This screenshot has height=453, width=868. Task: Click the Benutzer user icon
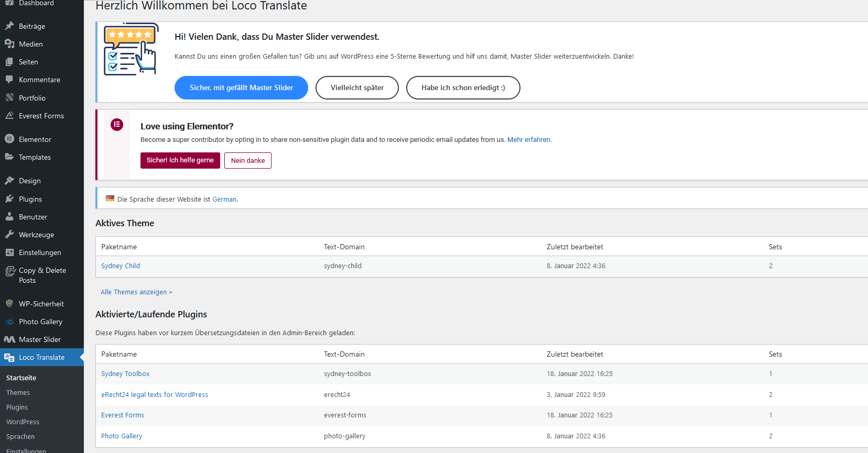(9, 217)
